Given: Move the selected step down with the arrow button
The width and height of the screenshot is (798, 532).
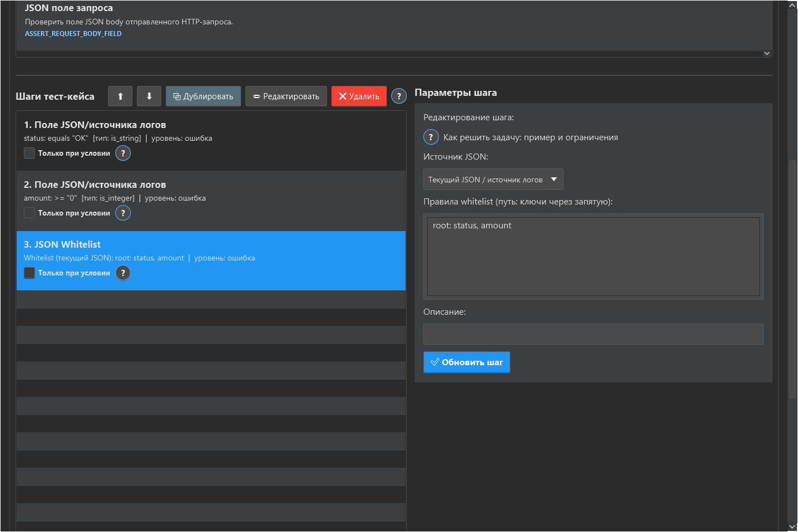Looking at the screenshot, I should (x=149, y=96).
